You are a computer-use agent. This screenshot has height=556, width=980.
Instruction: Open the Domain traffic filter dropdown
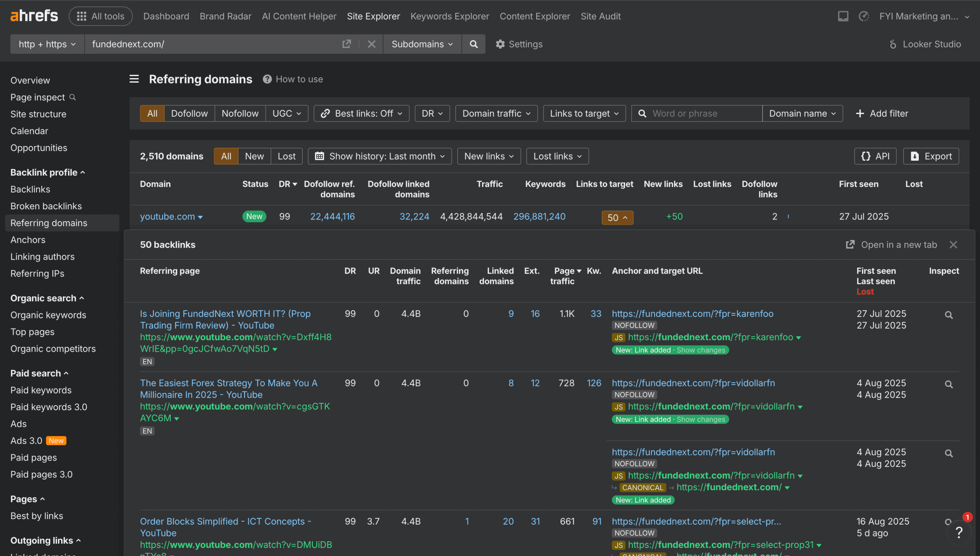point(495,113)
